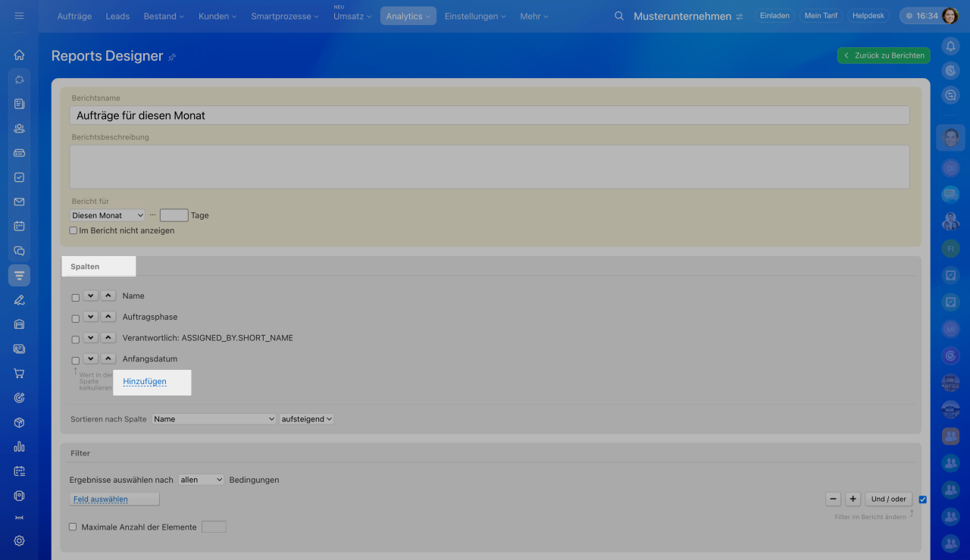The width and height of the screenshot is (970, 560).
Task: Tick the checkbox for Anfangsdatum column
Action: pyautogui.click(x=76, y=361)
